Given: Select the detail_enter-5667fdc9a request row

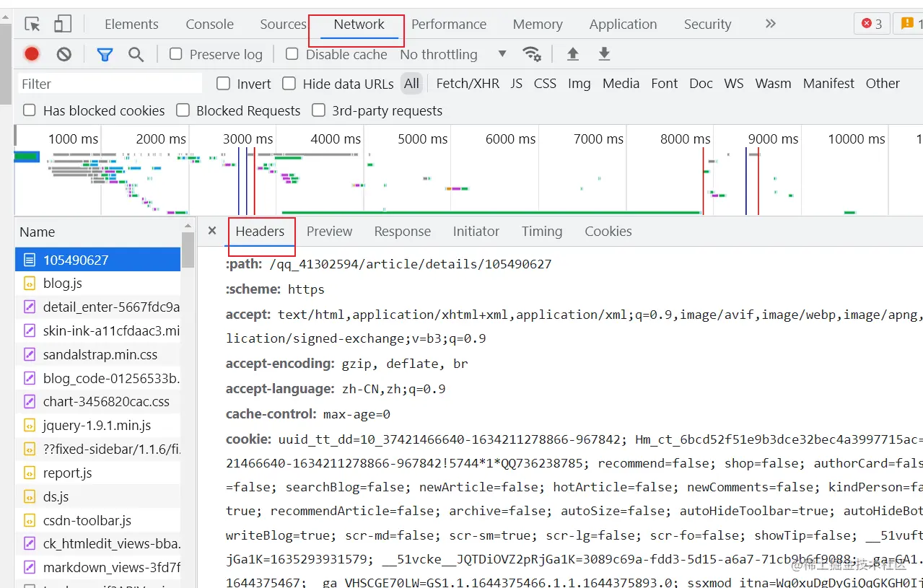Looking at the screenshot, I should 97,307.
